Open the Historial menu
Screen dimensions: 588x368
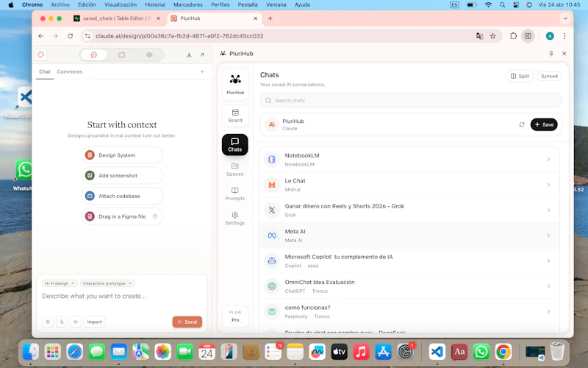point(155,5)
